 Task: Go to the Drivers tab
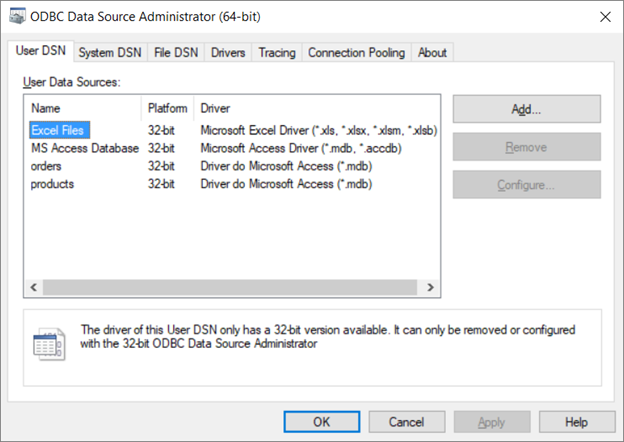228,52
